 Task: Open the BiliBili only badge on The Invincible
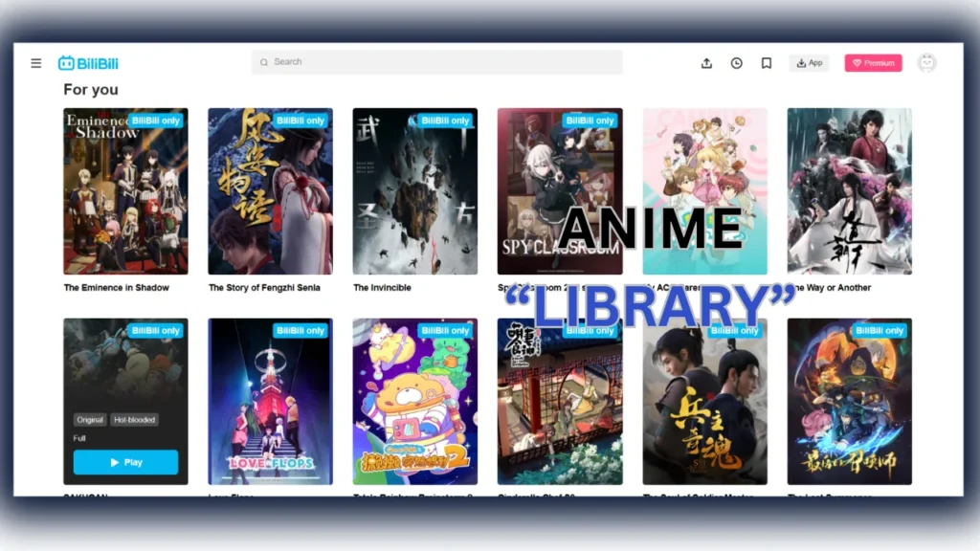(x=446, y=121)
